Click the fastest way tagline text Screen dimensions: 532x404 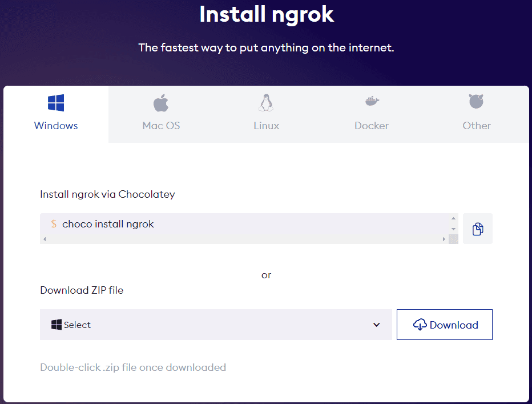coord(267,47)
